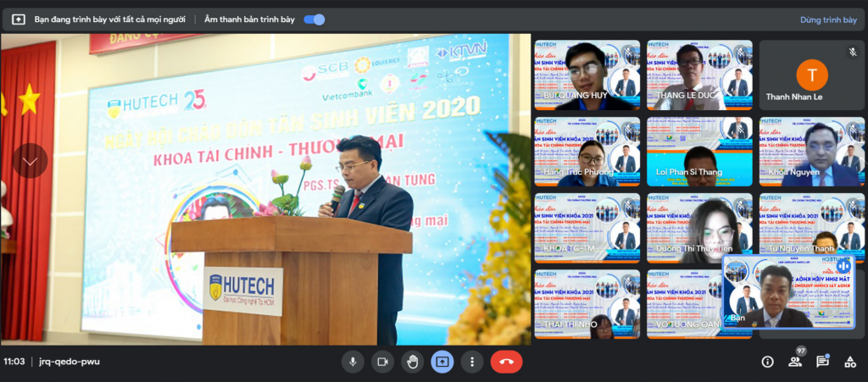Leave the call with red hangup button
The height and width of the screenshot is (382, 868).
(507, 362)
